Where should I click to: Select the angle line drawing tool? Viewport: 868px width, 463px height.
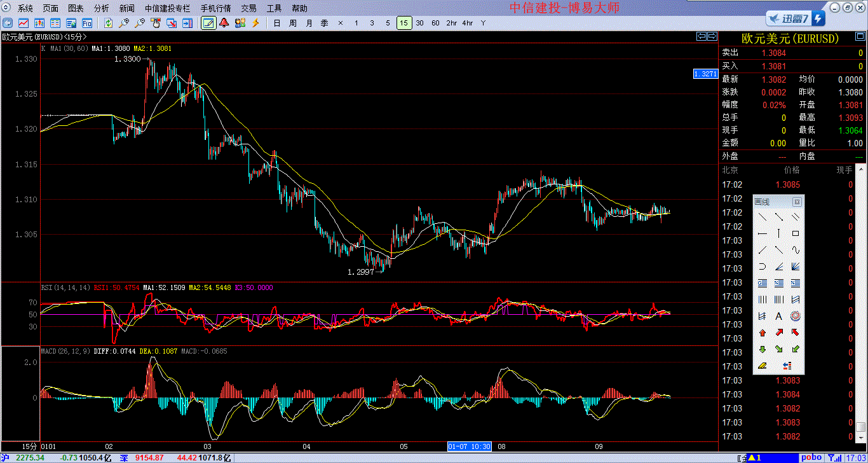(778, 266)
